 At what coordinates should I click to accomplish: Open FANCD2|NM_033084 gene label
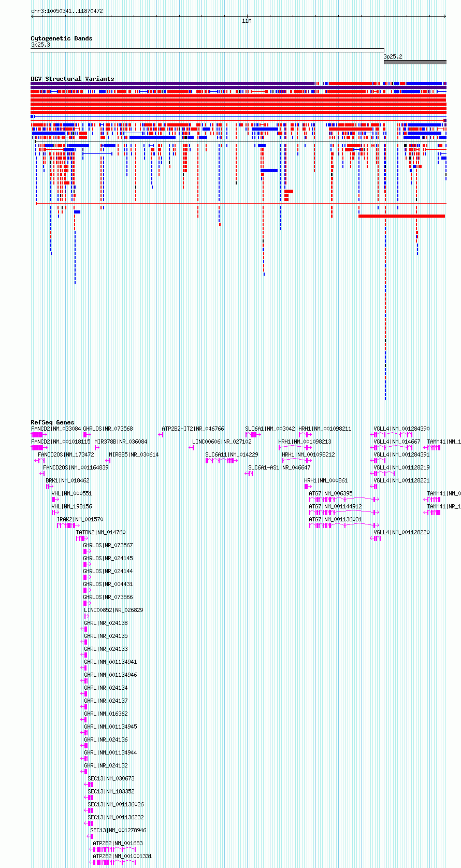tap(56, 429)
